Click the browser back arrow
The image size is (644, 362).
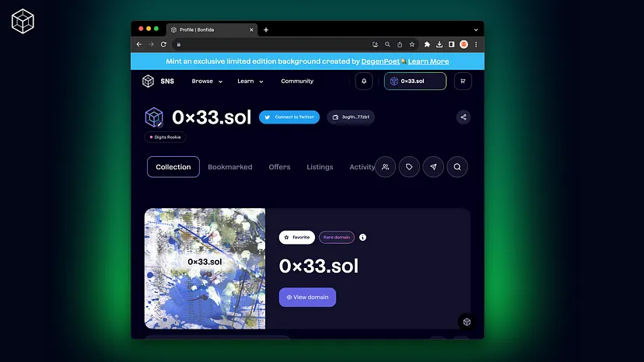(x=139, y=44)
